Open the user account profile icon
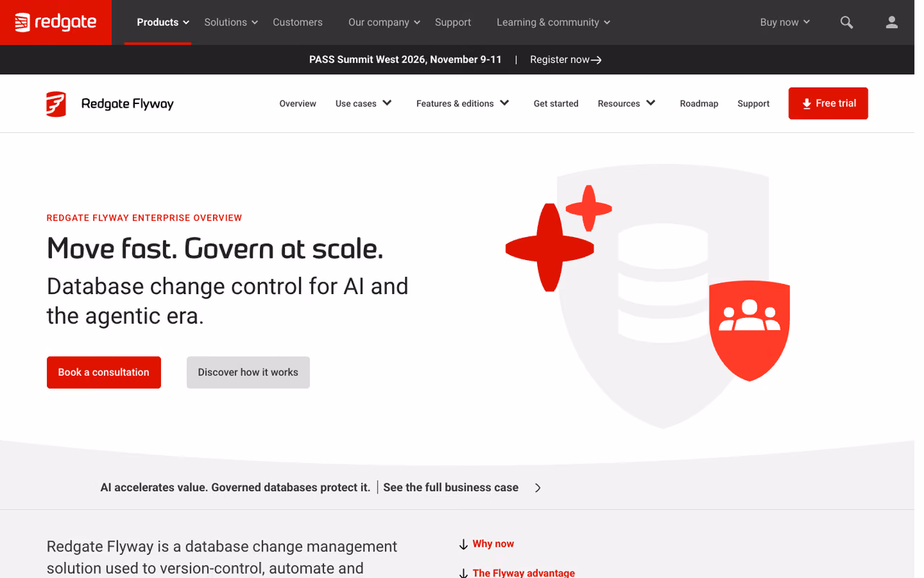The image size is (924, 578). point(892,22)
